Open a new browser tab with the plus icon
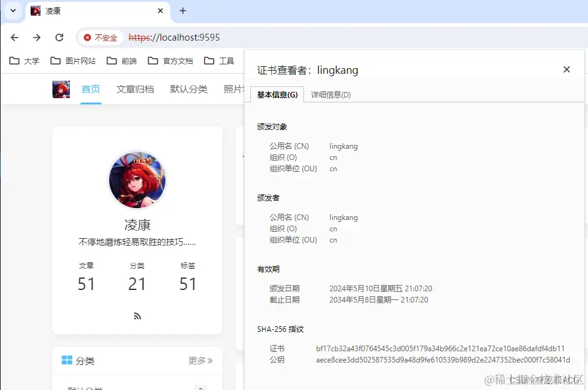This screenshot has width=588, height=390. [x=181, y=11]
